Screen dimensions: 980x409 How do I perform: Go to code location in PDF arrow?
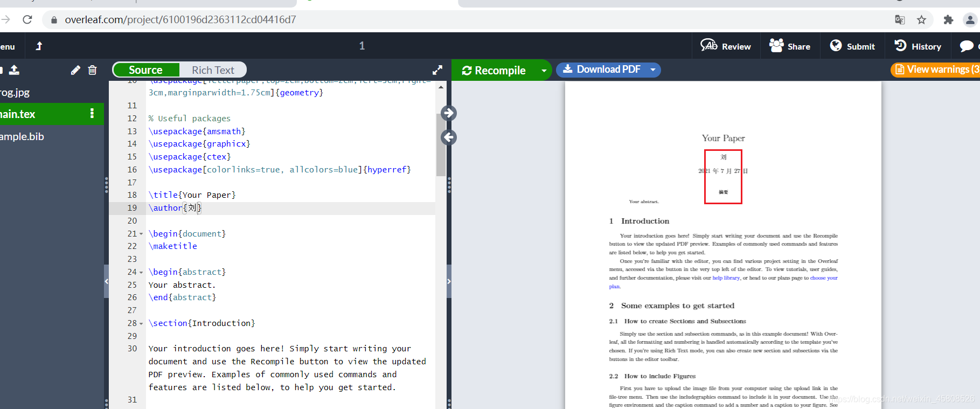click(x=449, y=113)
